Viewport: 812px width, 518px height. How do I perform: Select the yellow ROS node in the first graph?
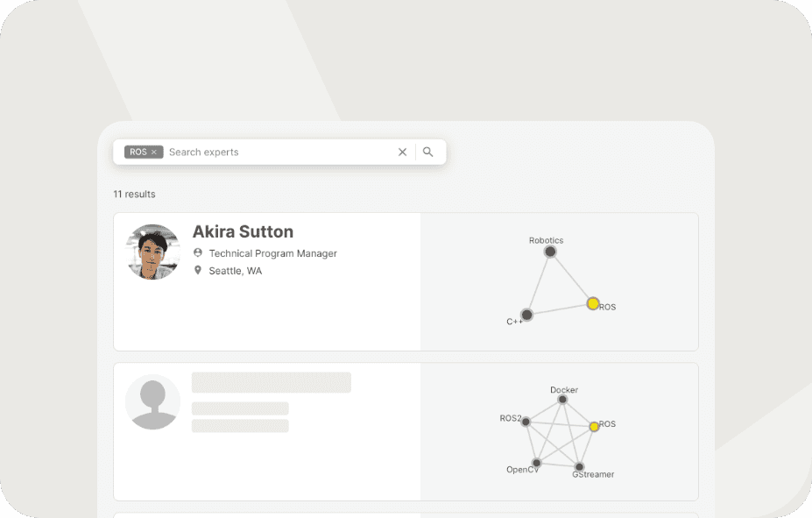(593, 303)
